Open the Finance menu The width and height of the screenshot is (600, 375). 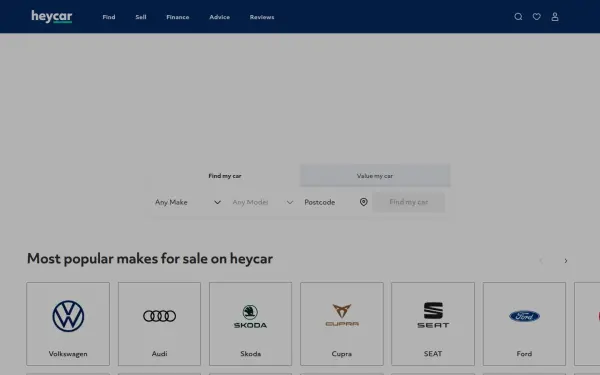178,17
